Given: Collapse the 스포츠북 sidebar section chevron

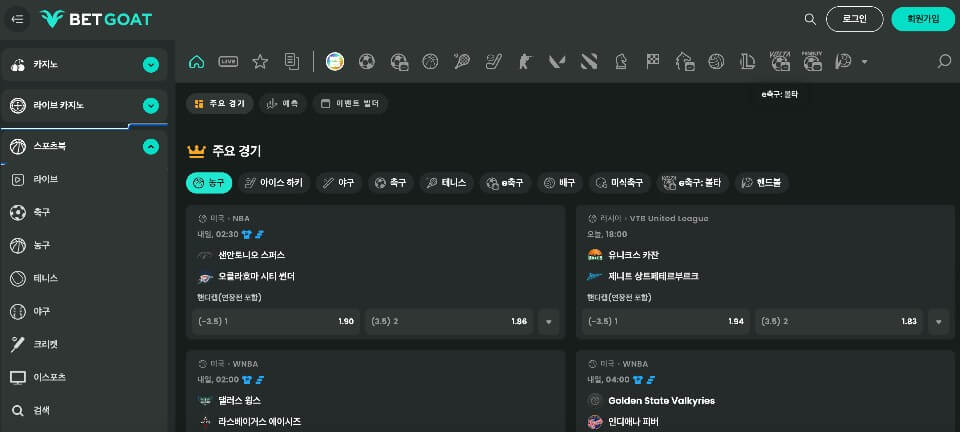Looking at the screenshot, I should coord(151,147).
